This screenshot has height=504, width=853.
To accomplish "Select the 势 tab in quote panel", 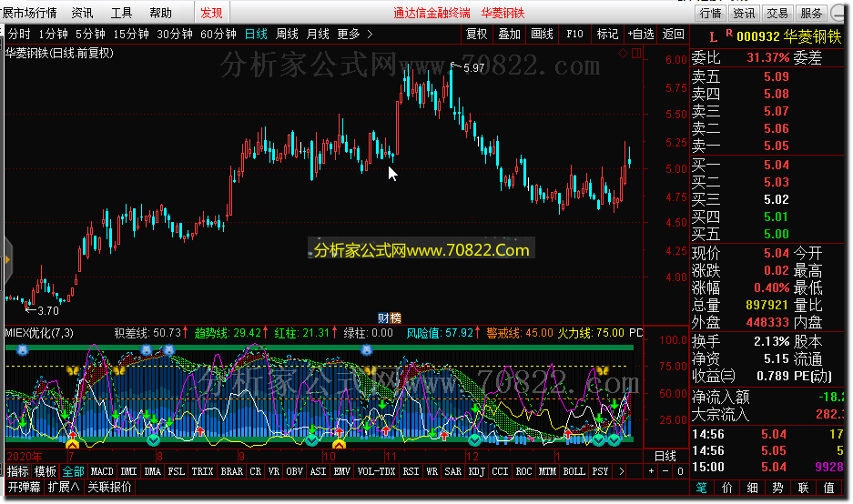I will coord(778,488).
